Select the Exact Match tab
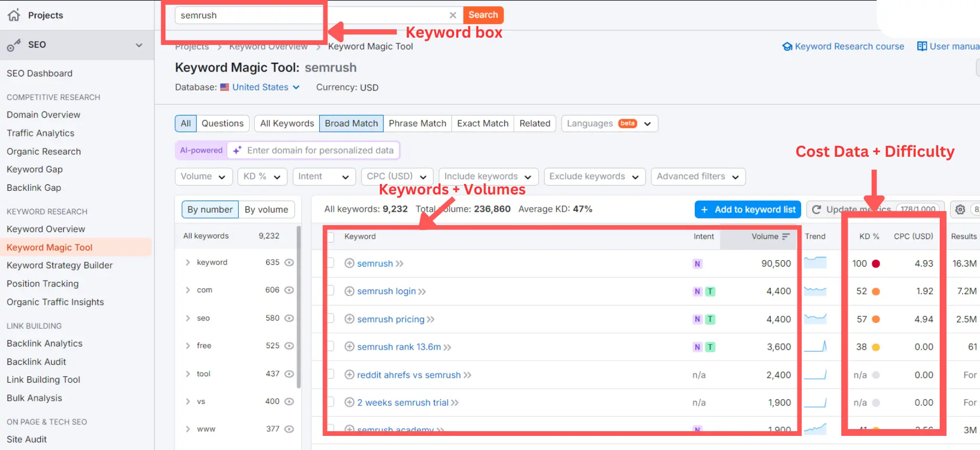Viewport: 980px width, 450px height. (483, 124)
